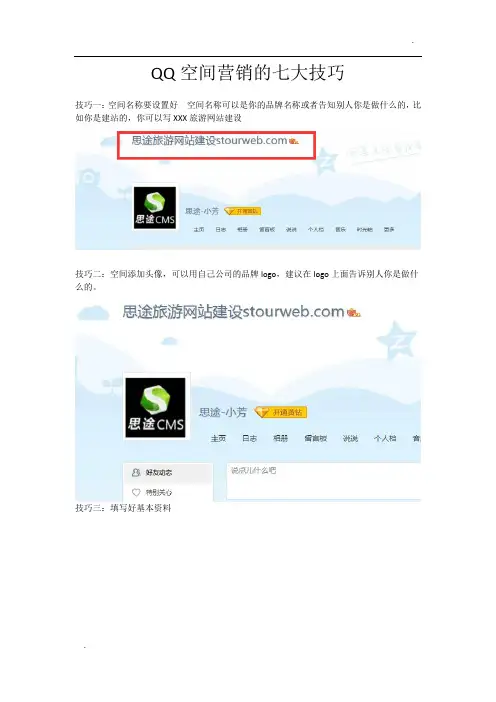Click the space title inside the red box
The height and width of the screenshot is (702, 496).
(209, 141)
